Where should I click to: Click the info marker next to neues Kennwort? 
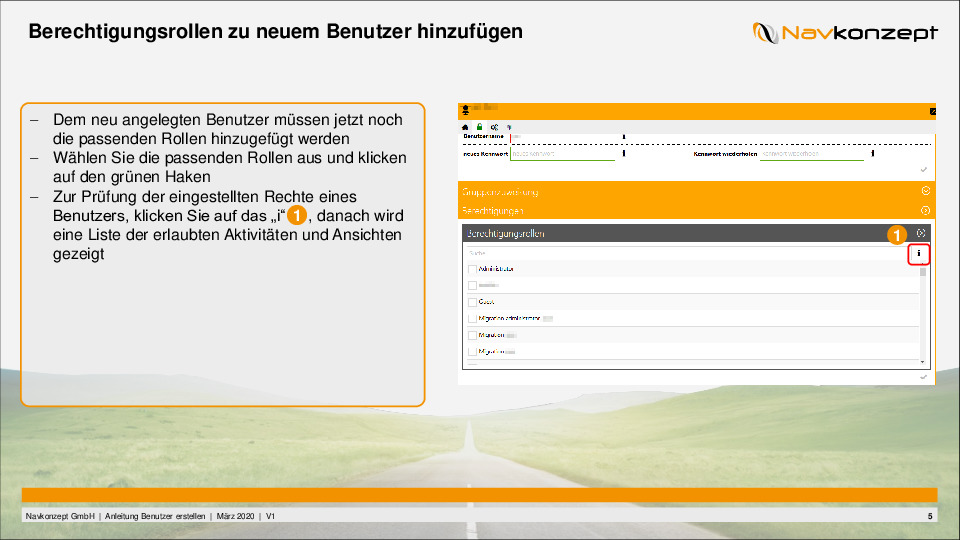tap(624, 154)
